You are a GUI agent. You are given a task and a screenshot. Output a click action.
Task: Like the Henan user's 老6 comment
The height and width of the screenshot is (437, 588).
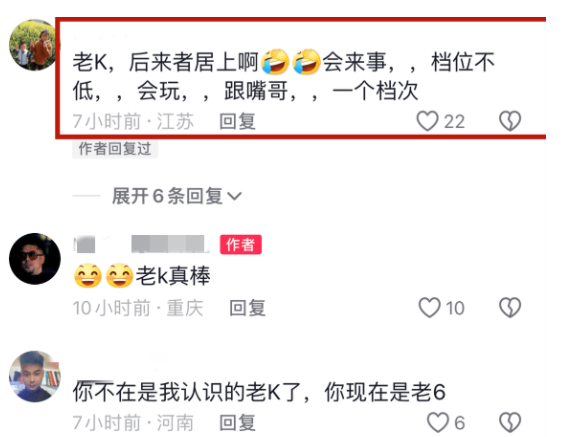pos(438,422)
